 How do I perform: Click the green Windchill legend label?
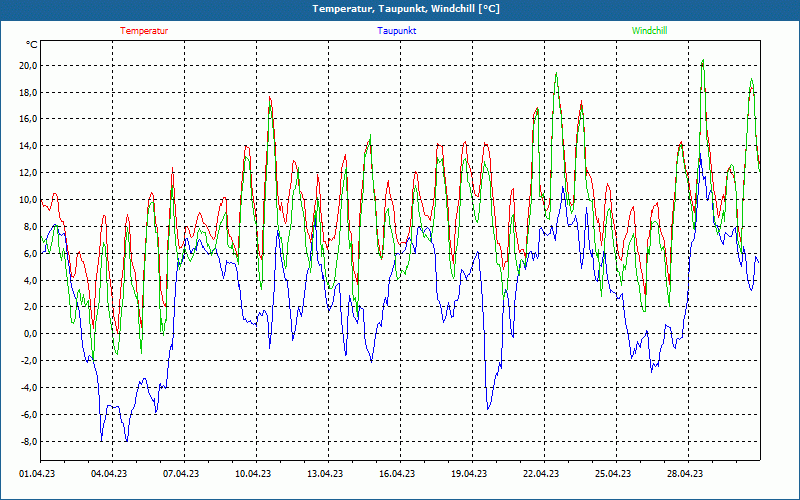[x=649, y=31]
